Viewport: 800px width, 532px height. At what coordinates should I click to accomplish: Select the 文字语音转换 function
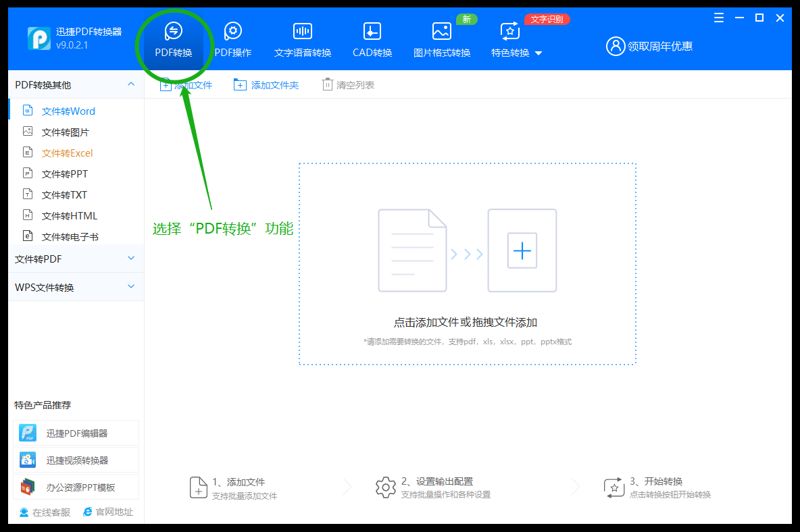click(302, 37)
